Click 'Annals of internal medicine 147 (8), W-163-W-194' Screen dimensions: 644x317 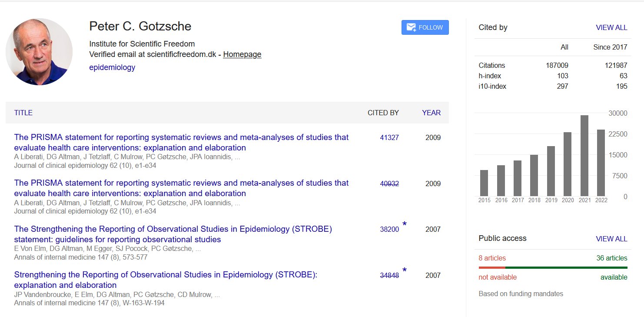(89, 303)
